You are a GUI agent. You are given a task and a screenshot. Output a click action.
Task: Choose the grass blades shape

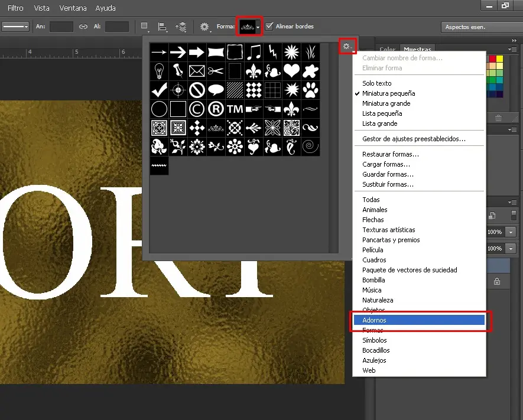[310, 53]
